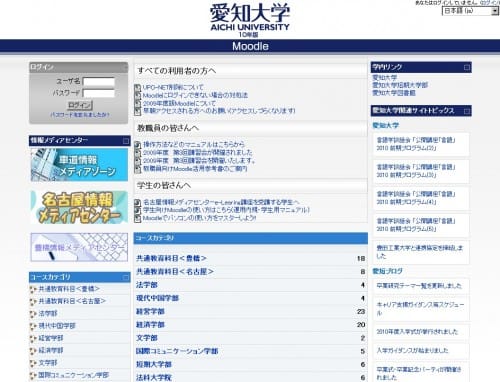Open main category 法科大学院

tap(154, 378)
